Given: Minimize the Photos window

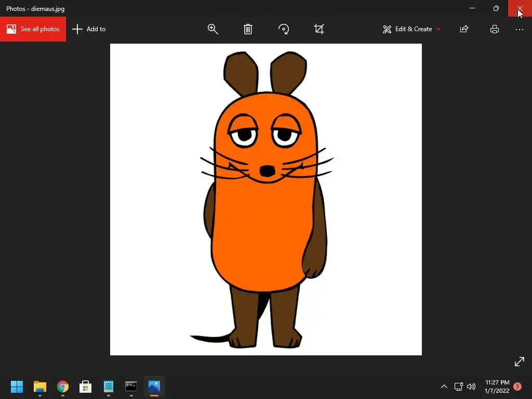Looking at the screenshot, I should point(472,8).
